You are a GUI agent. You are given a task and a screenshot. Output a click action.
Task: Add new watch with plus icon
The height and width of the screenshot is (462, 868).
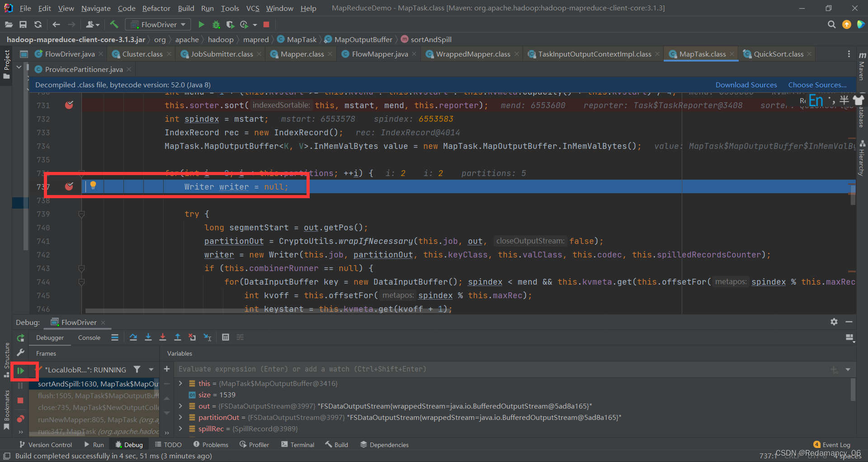[x=167, y=369]
